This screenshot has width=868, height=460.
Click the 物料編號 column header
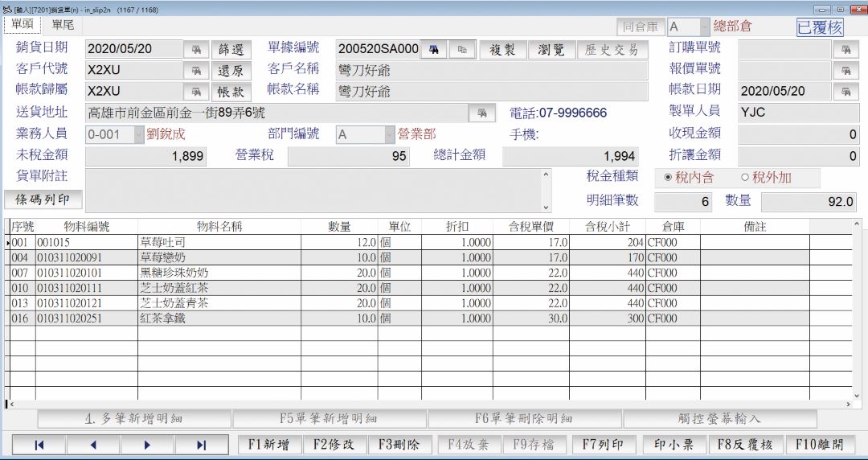point(86,227)
